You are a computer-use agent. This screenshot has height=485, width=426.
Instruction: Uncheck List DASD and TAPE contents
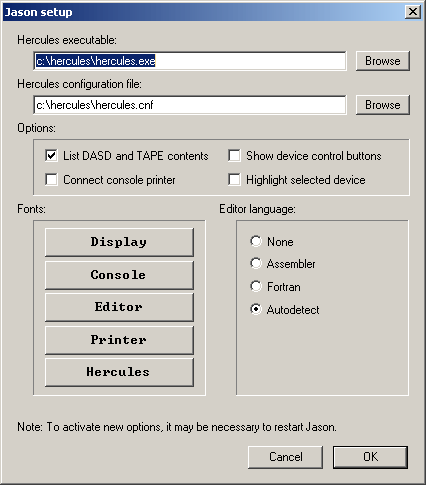51,156
